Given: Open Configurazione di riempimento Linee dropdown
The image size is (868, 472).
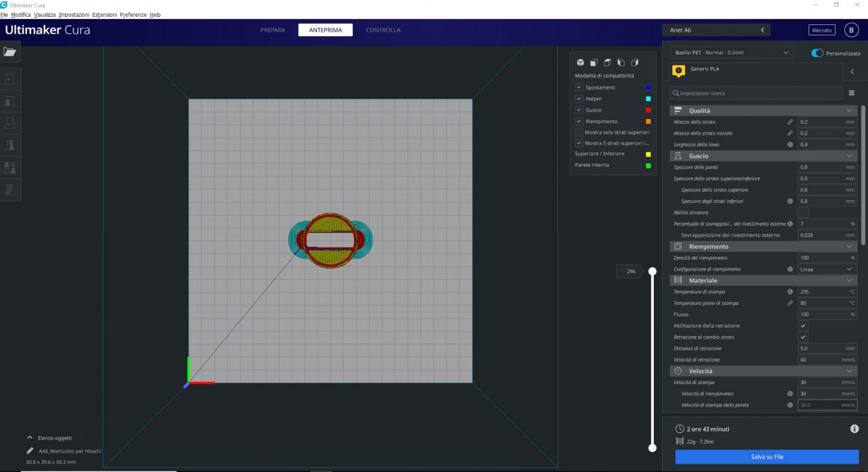Looking at the screenshot, I should (x=826, y=270).
